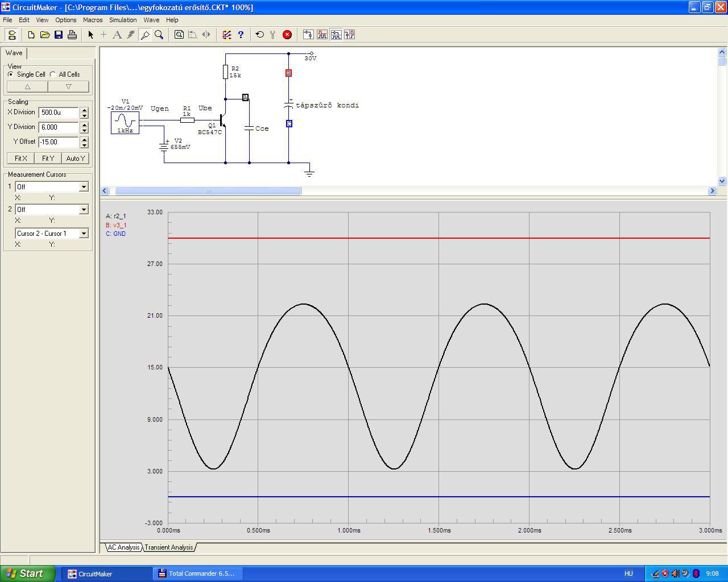Click the Reset simulation icon
The width and height of the screenshot is (728, 582).
[x=260, y=35]
